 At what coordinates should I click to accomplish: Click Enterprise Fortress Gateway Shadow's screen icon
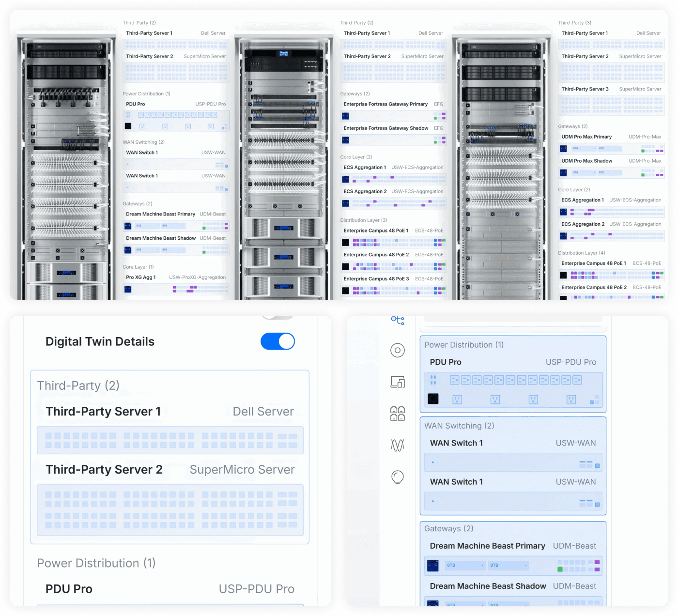[345, 140]
